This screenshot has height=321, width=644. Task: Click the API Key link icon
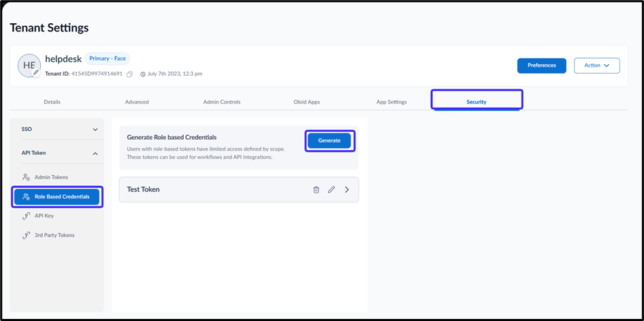(26, 216)
